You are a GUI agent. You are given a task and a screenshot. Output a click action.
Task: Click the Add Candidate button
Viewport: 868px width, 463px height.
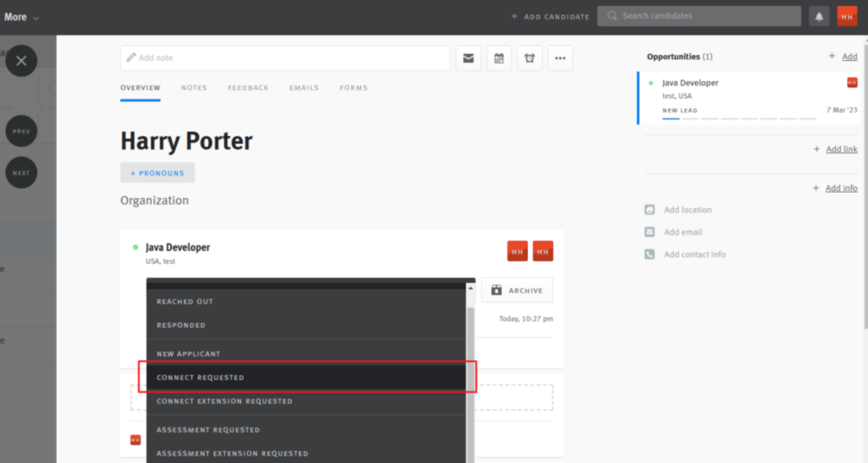coord(550,16)
